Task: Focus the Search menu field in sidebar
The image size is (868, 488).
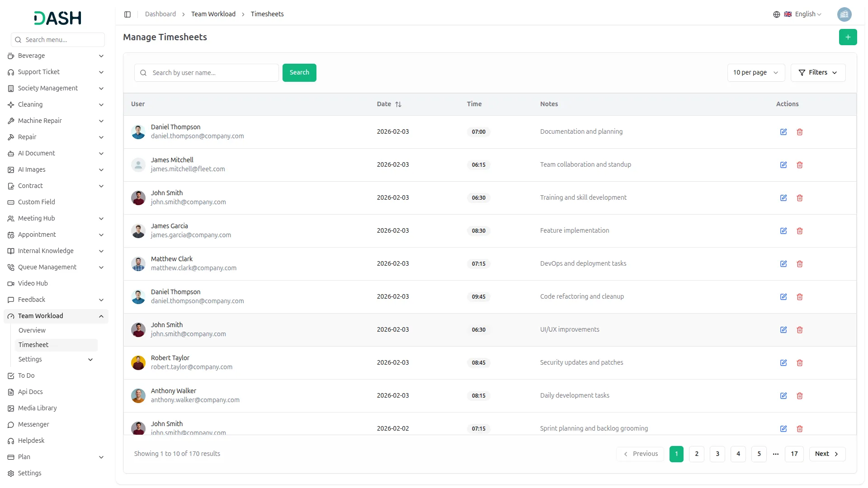Action: click(58, 40)
